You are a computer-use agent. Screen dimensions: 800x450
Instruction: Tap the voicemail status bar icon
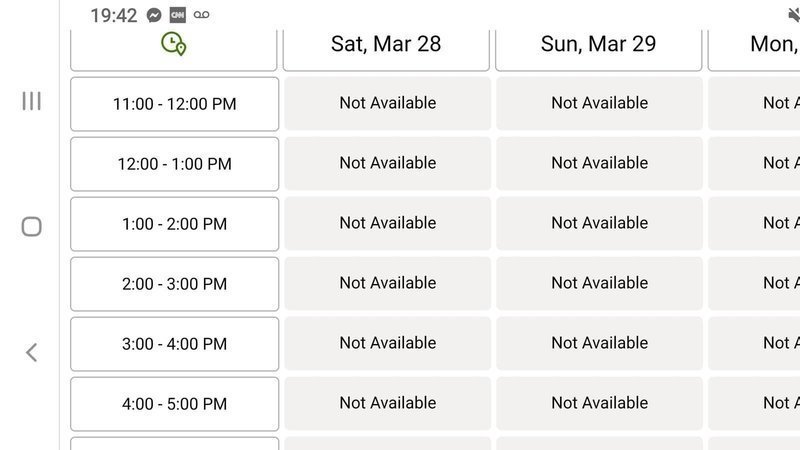click(x=202, y=15)
